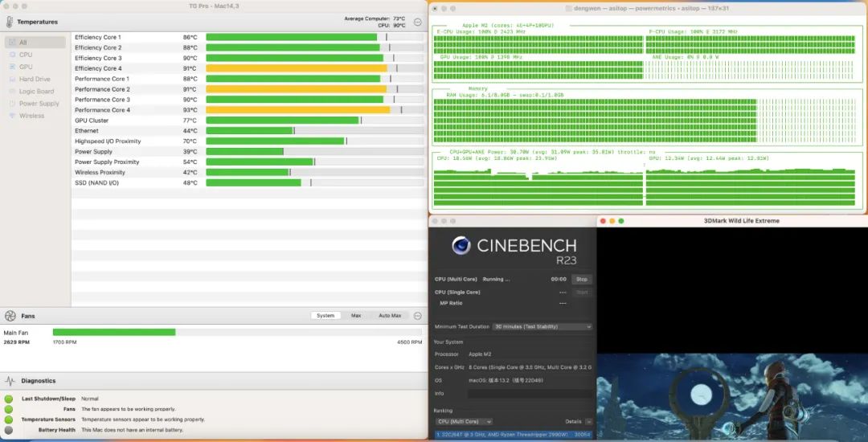Enable Auto Max fan mode
Viewport: 868px width, 442px height.
click(x=390, y=316)
